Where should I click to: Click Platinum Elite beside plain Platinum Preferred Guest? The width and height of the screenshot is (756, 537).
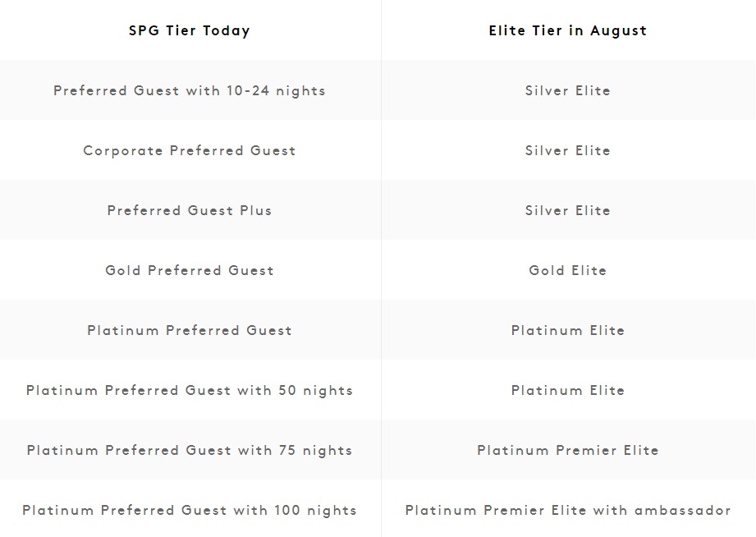pyautogui.click(x=568, y=331)
